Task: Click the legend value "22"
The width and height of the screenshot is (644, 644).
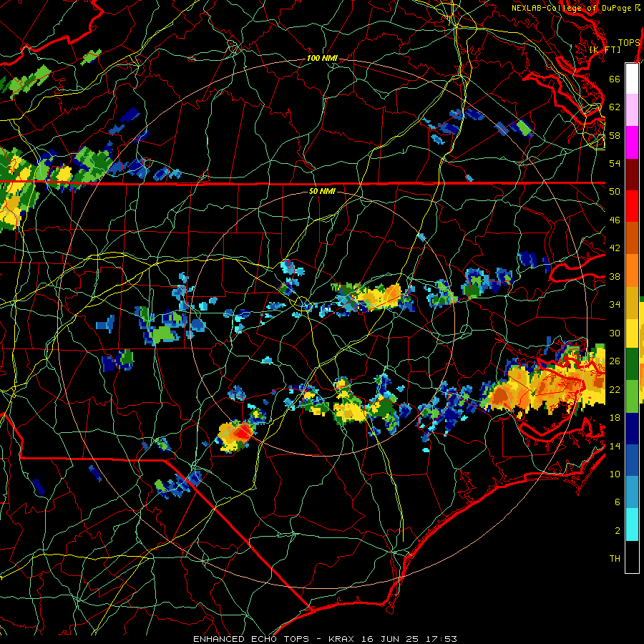Action: (615, 389)
